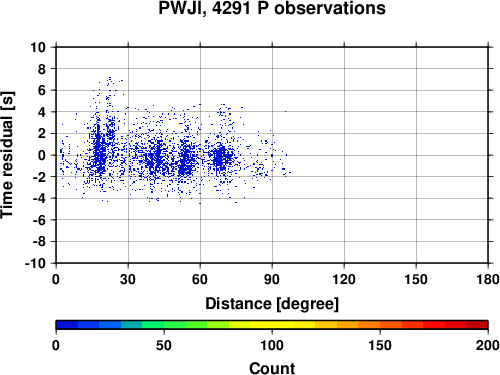
Task: Click distance axis tick label "60"
Action: coord(200,279)
